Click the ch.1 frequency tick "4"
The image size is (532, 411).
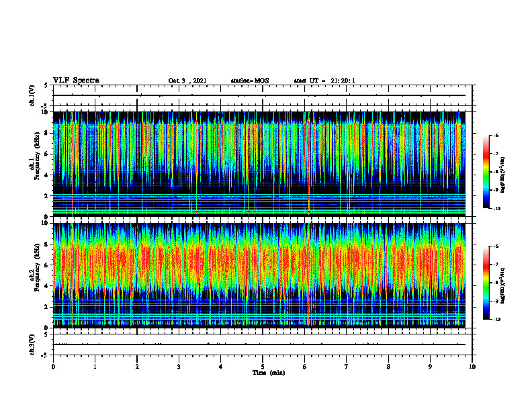[46, 175]
